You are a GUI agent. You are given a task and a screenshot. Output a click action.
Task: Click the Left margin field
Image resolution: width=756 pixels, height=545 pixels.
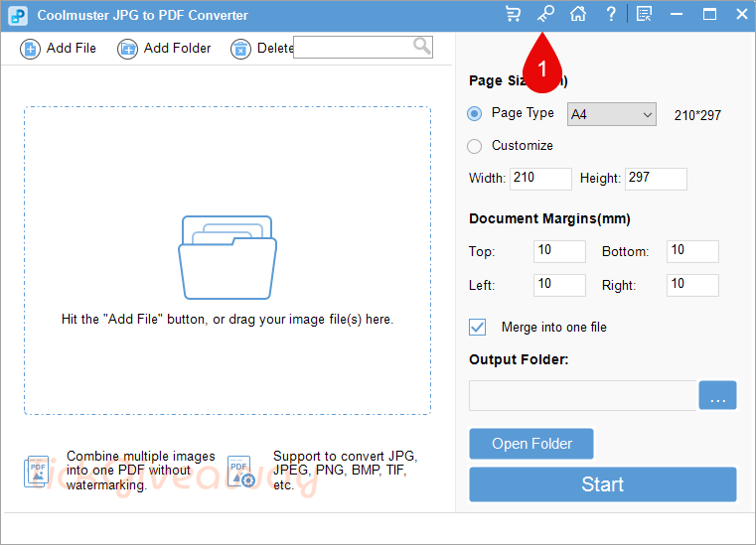[x=559, y=285]
